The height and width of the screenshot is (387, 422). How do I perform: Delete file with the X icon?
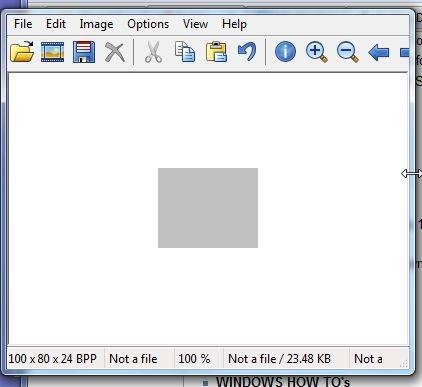point(115,52)
